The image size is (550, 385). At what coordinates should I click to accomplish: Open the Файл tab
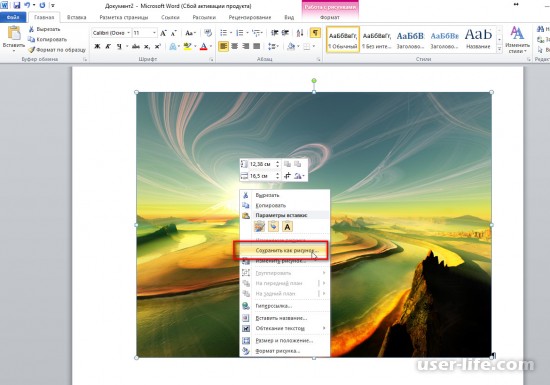click(x=13, y=17)
